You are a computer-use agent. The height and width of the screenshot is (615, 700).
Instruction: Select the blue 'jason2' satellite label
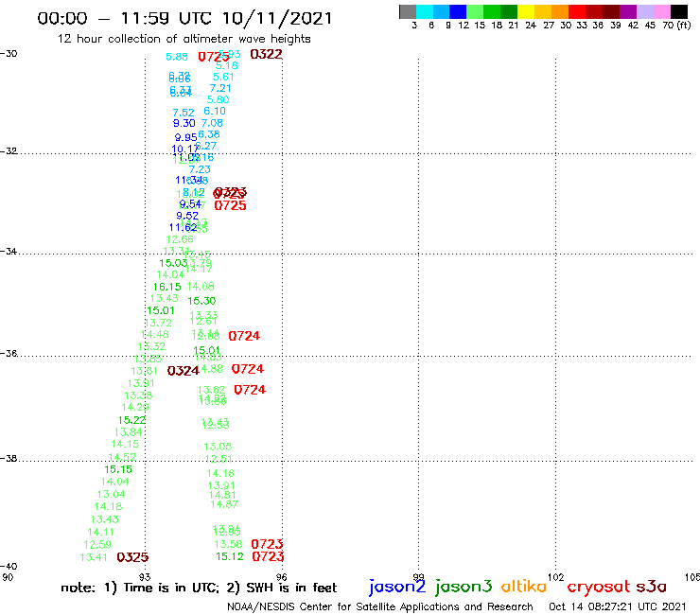397,587
